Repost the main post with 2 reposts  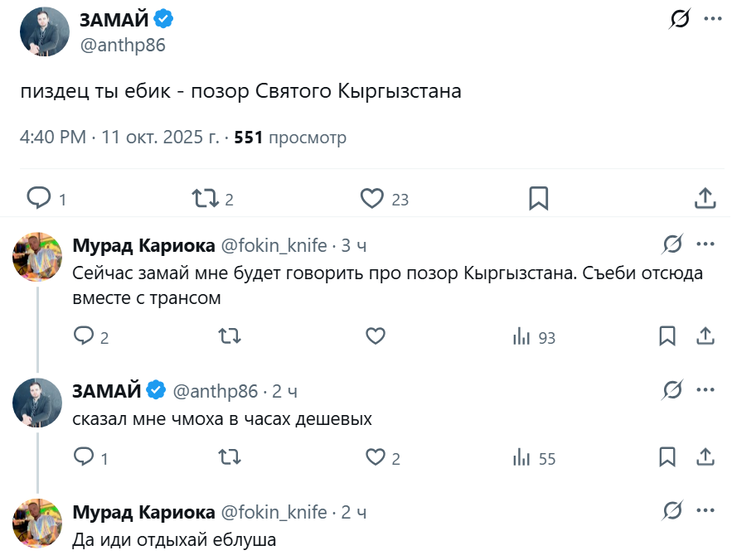[x=206, y=198]
